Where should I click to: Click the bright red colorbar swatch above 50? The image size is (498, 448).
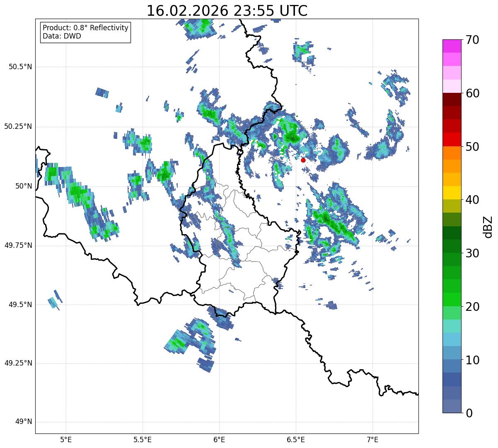452,139
